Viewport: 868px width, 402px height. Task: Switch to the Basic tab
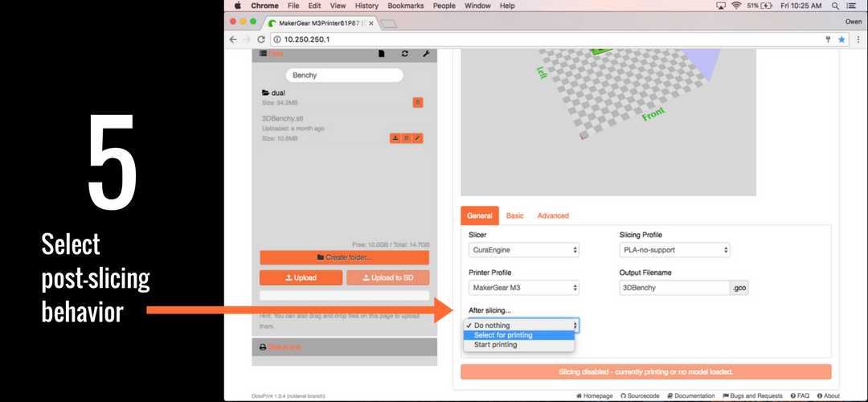tap(514, 215)
